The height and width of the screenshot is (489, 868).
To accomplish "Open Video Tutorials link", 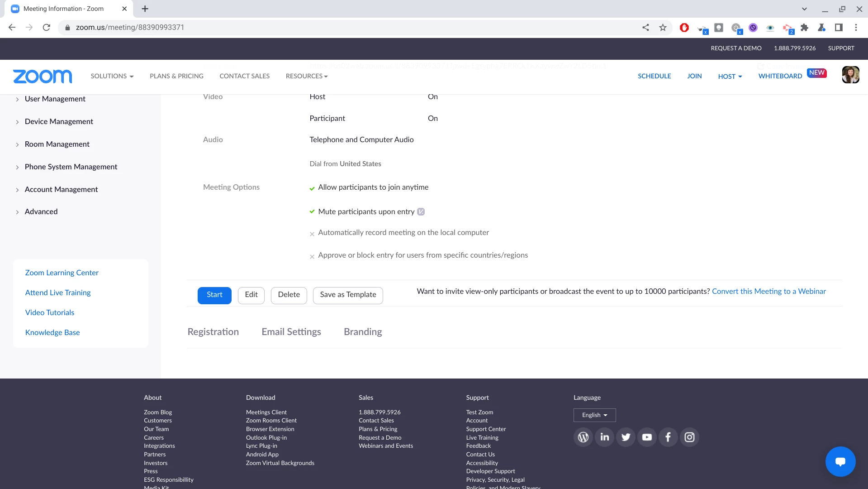I will point(50,312).
